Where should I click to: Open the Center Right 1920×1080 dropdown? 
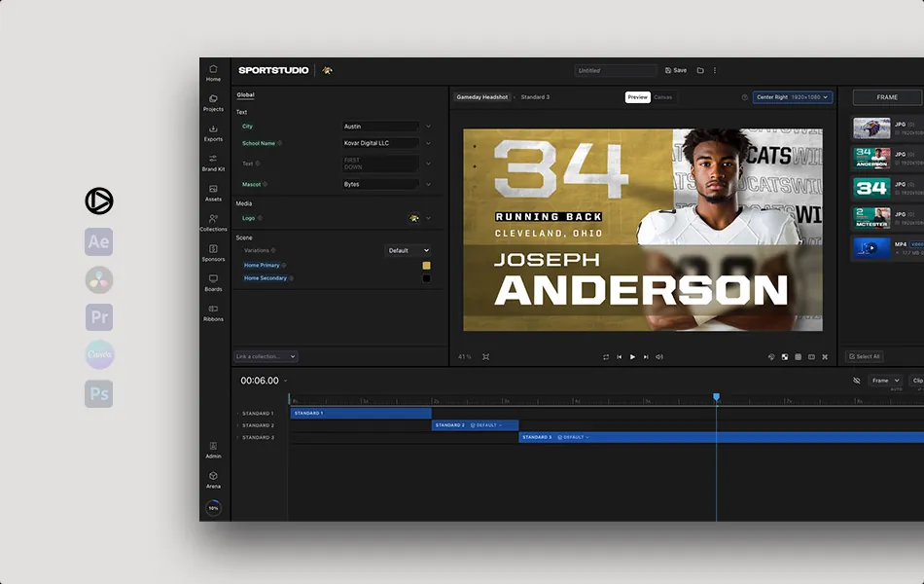click(x=793, y=96)
